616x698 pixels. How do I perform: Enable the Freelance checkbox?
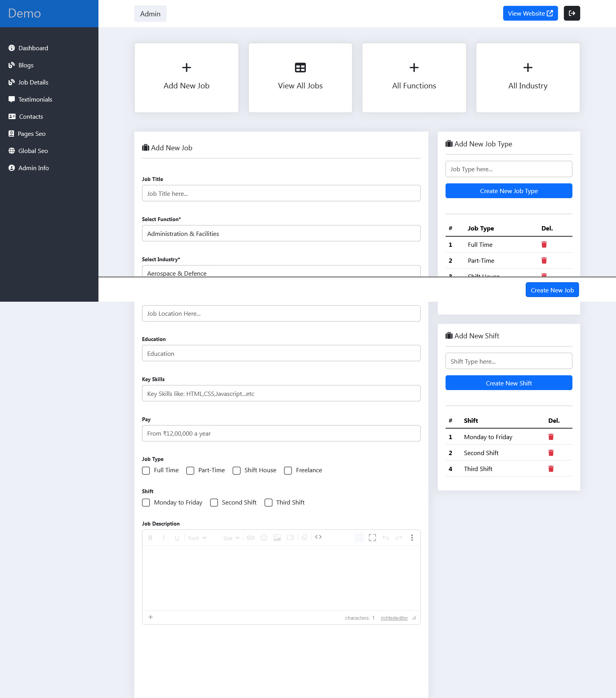tap(288, 470)
